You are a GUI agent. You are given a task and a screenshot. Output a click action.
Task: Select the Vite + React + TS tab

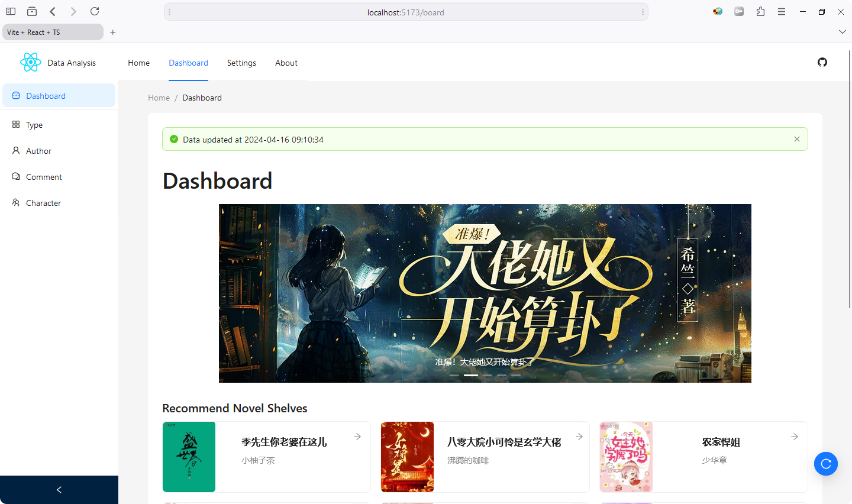(53, 32)
